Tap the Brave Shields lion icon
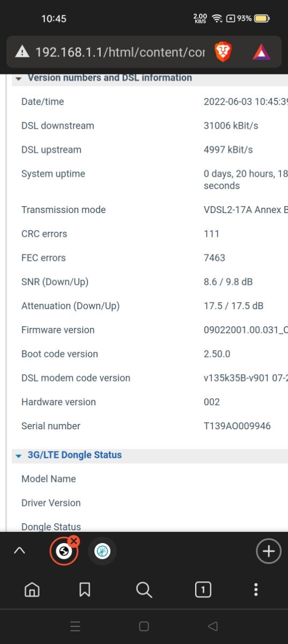Viewport: 288px width, 644px height. [x=223, y=52]
